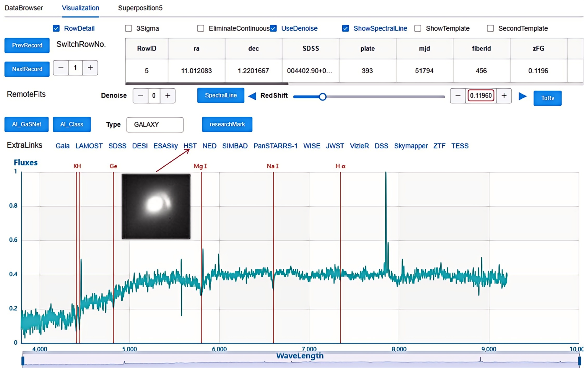Enable the ShowTemplate checkbox
Screen dimensions: 588x373
(418, 28)
